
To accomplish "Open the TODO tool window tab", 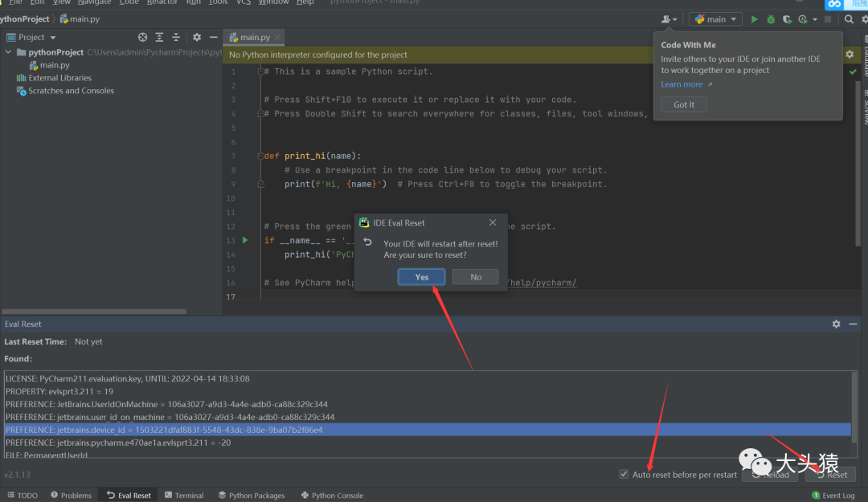I will pos(23,496).
